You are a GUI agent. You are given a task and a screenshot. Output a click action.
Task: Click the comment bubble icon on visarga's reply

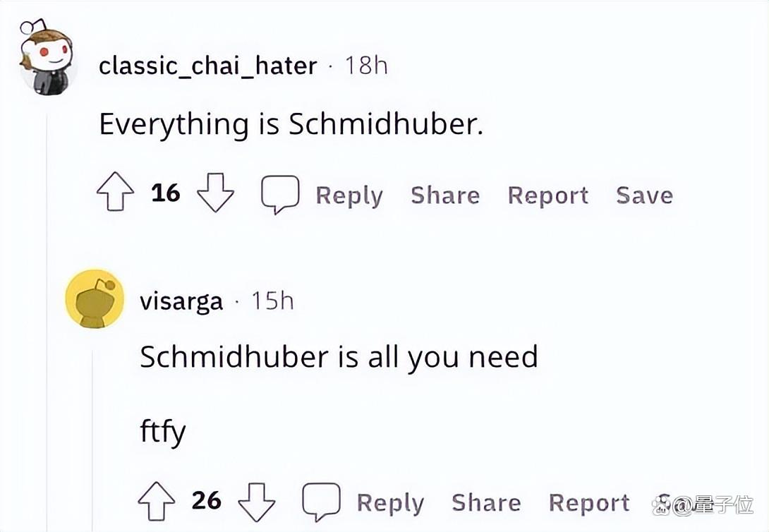[x=321, y=502]
